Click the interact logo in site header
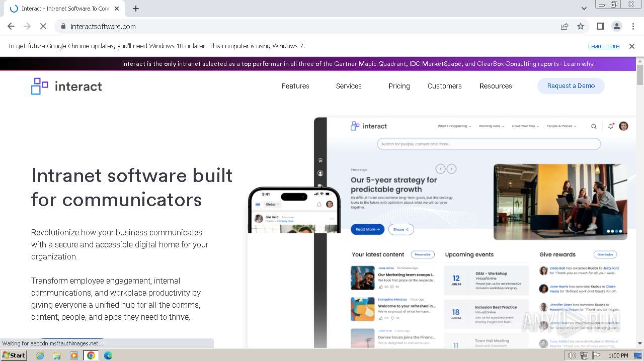The height and width of the screenshot is (362, 644). coord(66,86)
